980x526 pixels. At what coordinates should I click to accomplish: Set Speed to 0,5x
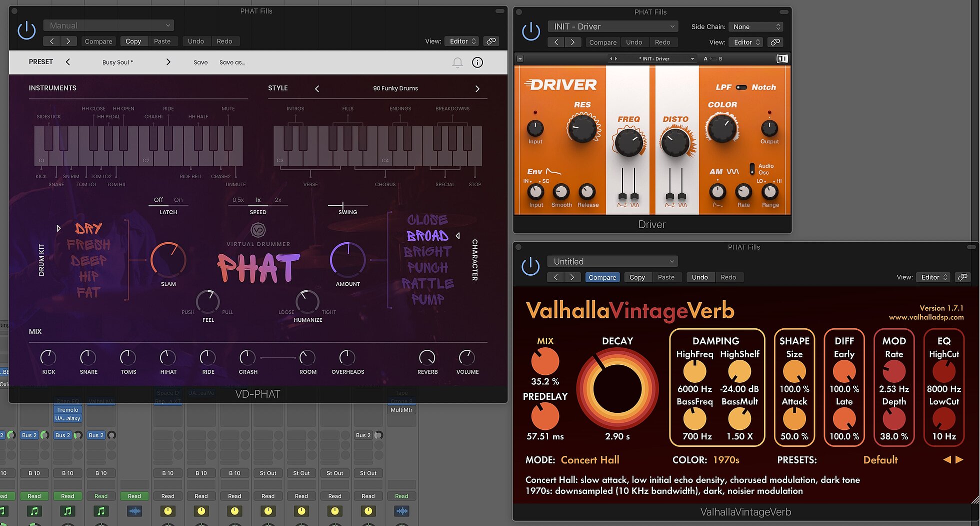point(238,200)
